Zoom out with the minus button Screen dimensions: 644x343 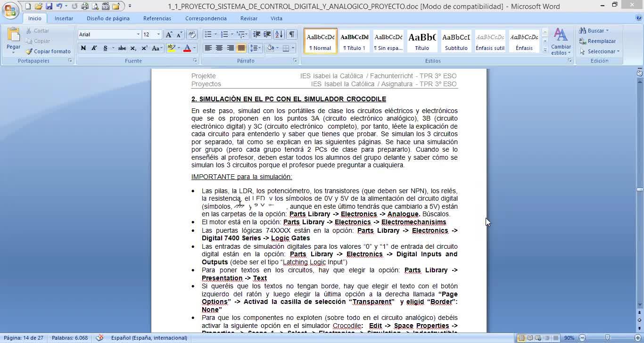pyautogui.click(x=582, y=338)
